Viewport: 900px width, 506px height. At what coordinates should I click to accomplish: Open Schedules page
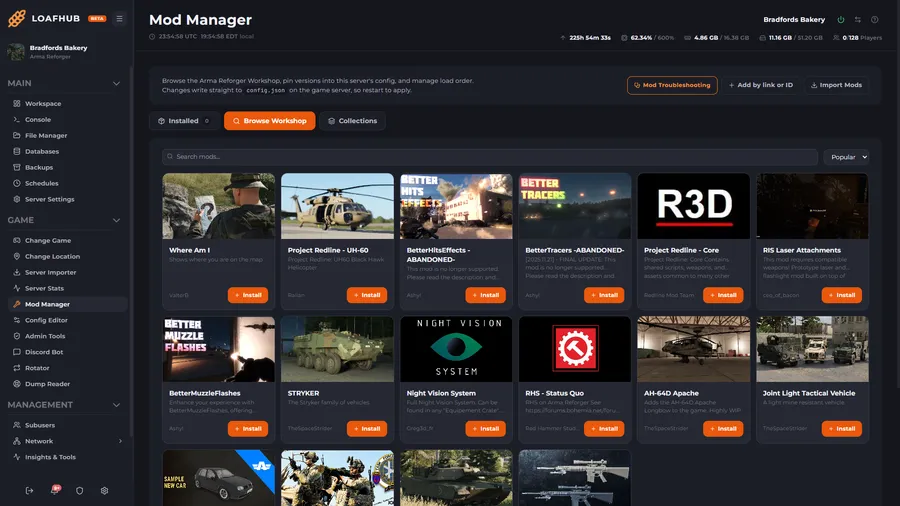(x=67, y=183)
